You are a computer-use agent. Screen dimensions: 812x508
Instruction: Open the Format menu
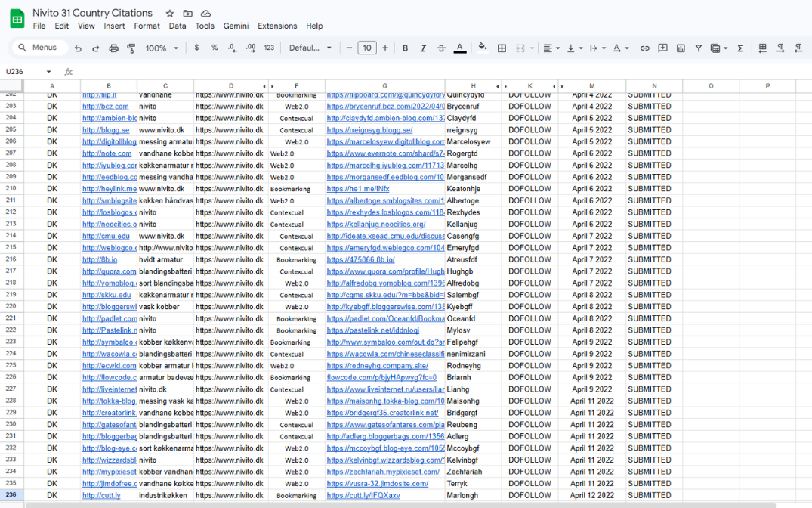[x=147, y=26]
